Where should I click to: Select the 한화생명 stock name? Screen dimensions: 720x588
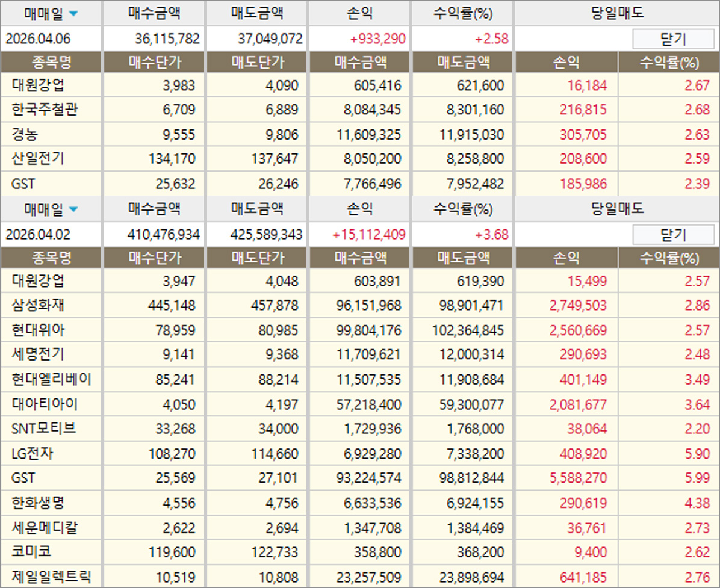tap(38, 503)
